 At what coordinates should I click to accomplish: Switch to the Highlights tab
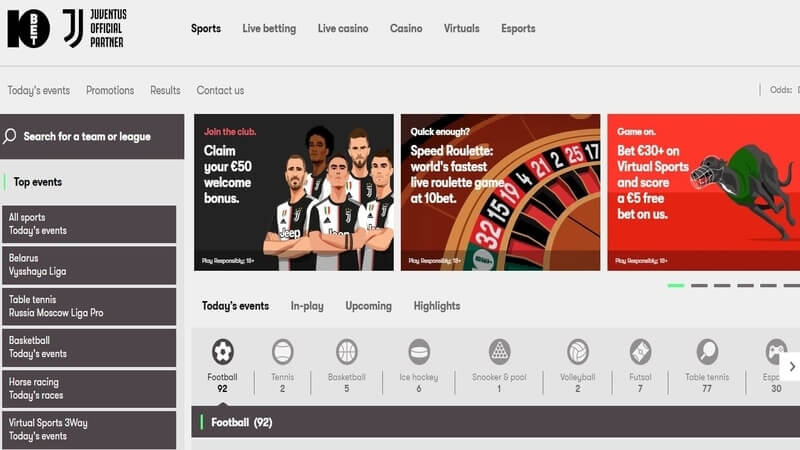point(437,306)
